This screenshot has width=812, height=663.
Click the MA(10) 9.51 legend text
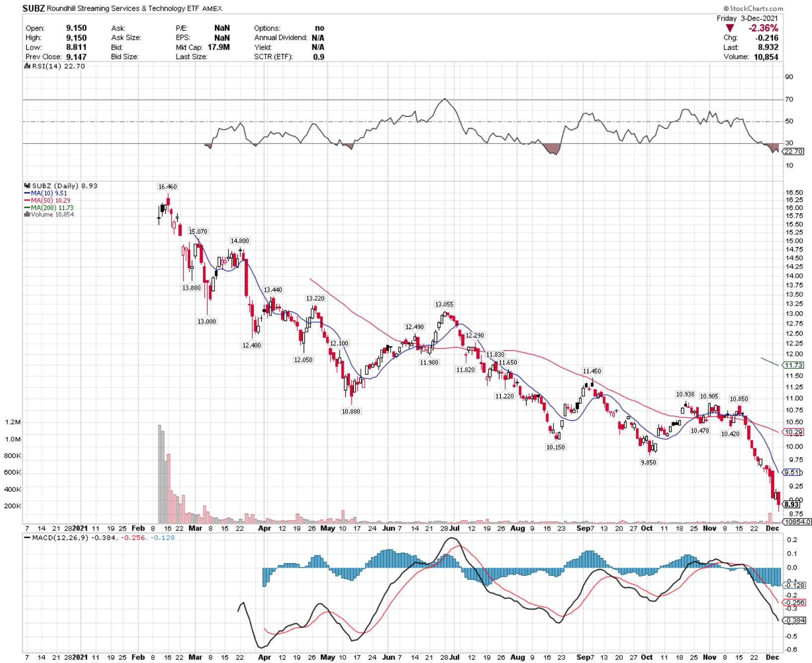point(49,193)
